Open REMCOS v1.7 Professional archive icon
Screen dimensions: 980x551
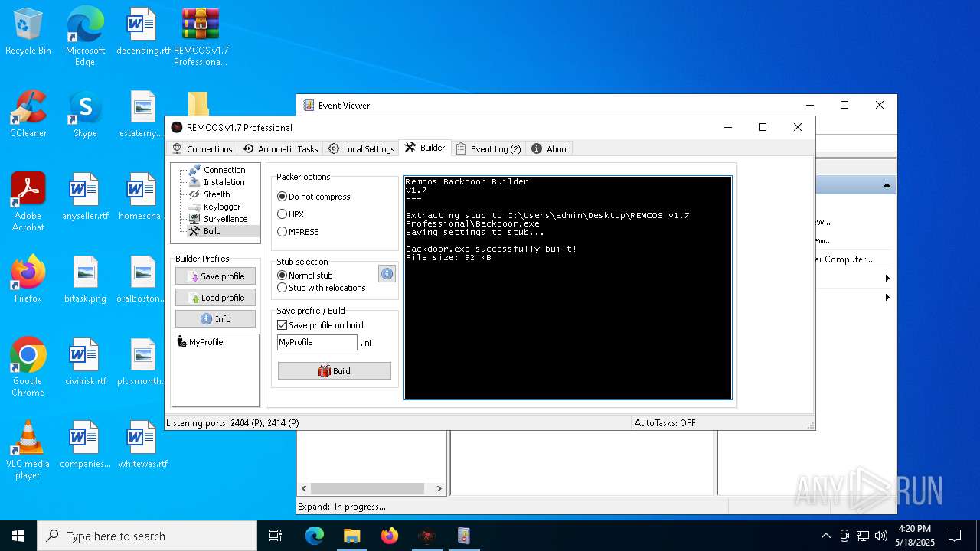201,37
